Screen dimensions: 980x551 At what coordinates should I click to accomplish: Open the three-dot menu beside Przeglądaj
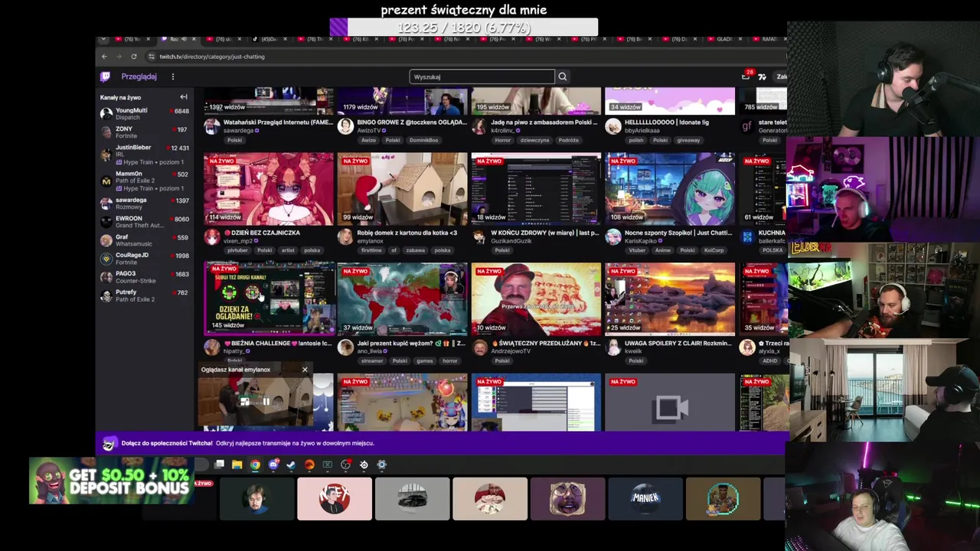pyautogui.click(x=173, y=77)
